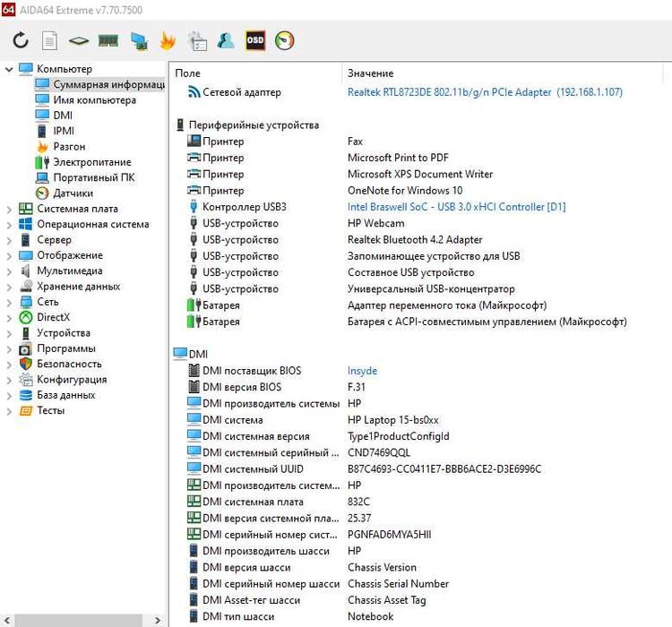Click the fax icon beside Принтер Fax row
672x627 pixels.
194,141
